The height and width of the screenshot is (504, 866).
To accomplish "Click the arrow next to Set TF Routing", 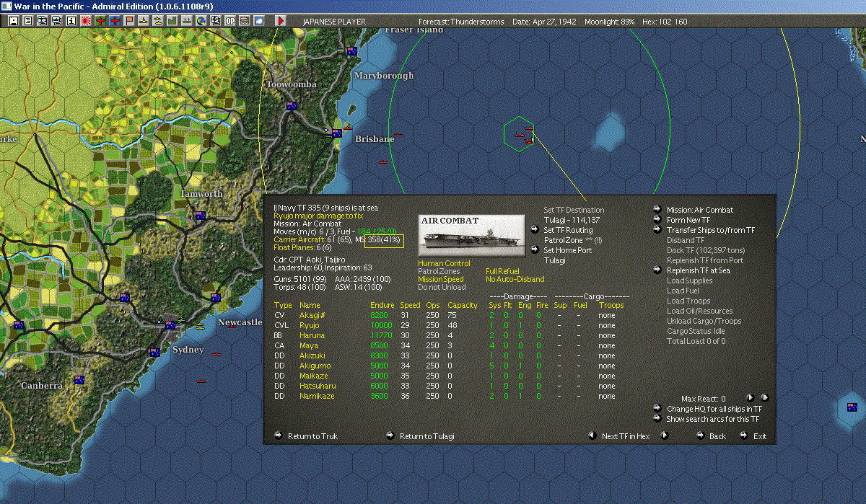I will coord(535,230).
